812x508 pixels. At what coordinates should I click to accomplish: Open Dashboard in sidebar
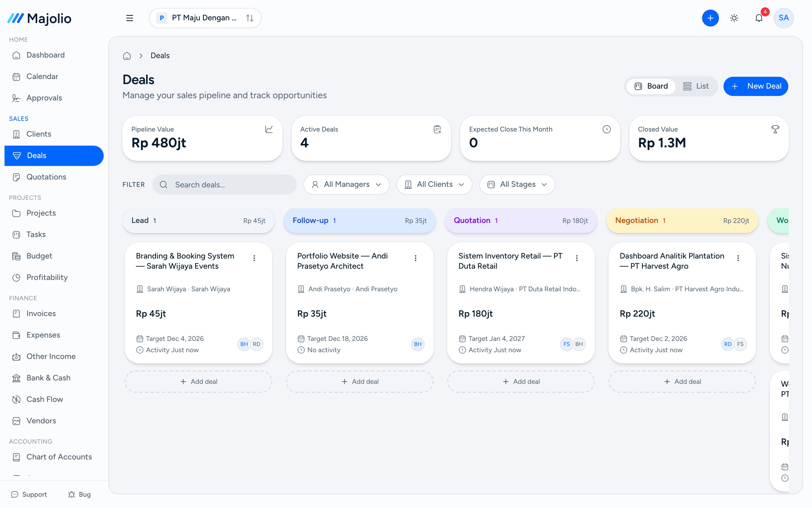(x=54, y=55)
